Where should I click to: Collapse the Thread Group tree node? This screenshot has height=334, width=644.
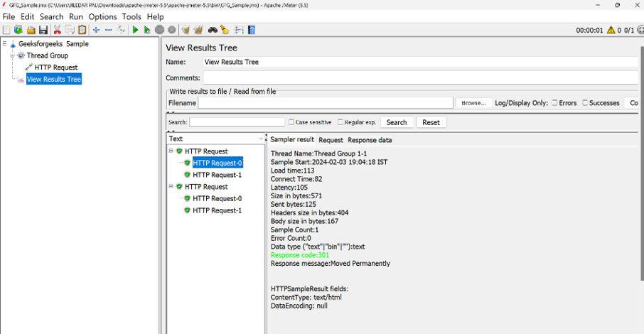(x=12, y=55)
